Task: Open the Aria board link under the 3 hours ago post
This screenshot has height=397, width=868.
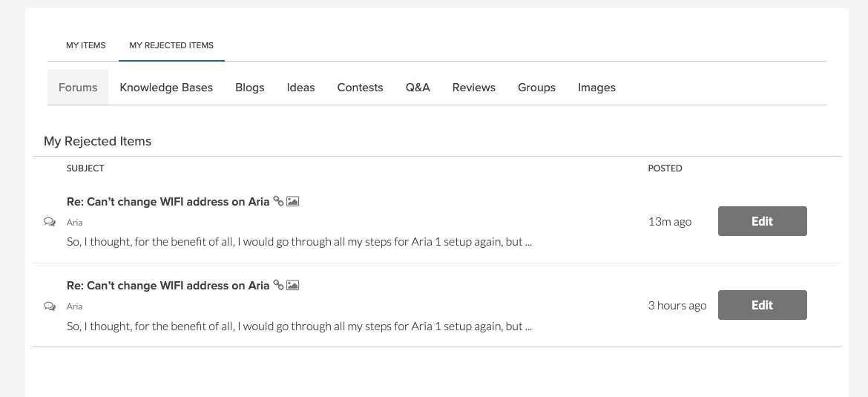Action: (x=74, y=306)
